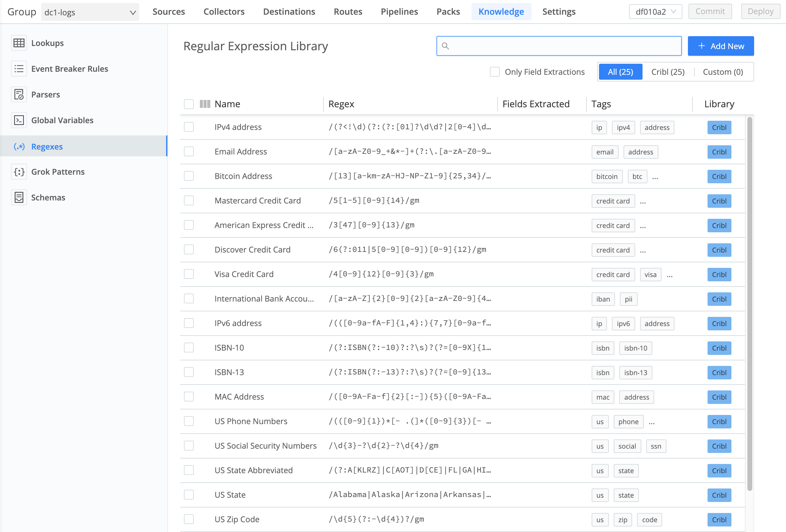
Task: Filter by All (25) regexes
Action: 620,72
